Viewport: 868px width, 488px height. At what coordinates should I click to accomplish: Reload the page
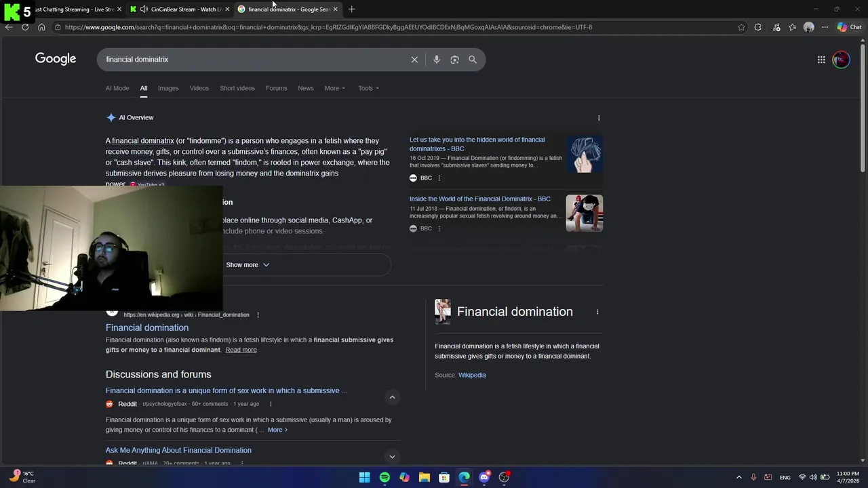click(x=25, y=27)
